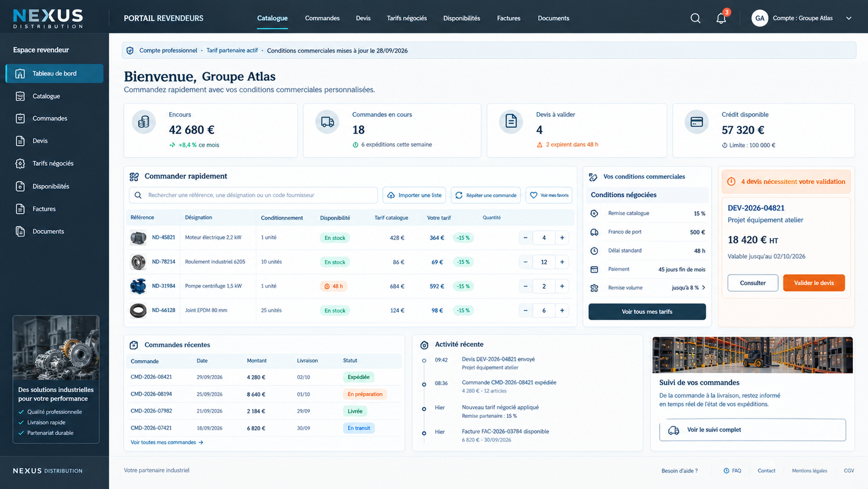Open order CMD-2026-08421
This screenshot has width=868, height=489.
(151, 377)
